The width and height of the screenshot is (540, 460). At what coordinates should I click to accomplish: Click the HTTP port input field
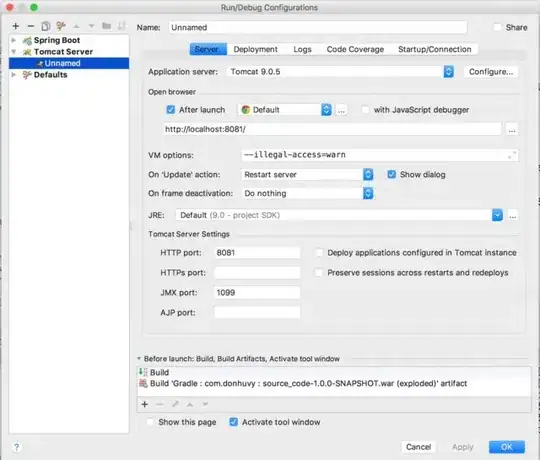257,253
